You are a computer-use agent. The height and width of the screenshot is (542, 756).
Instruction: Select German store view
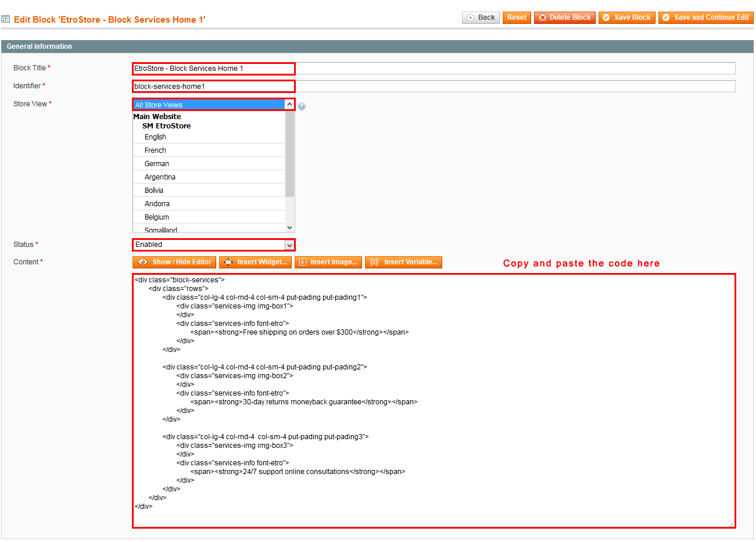tap(209, 164)
